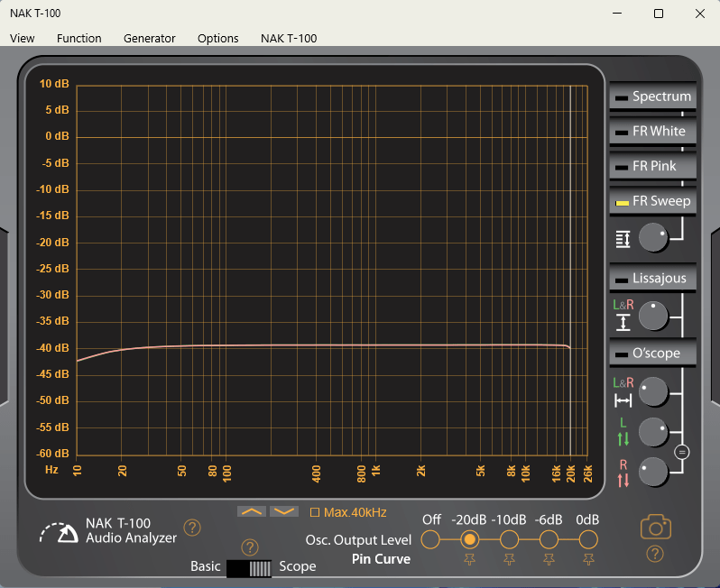Pin the curve at -10dB
The width and height of the screenshot is (720, 588).
click(x=509, y=559)
